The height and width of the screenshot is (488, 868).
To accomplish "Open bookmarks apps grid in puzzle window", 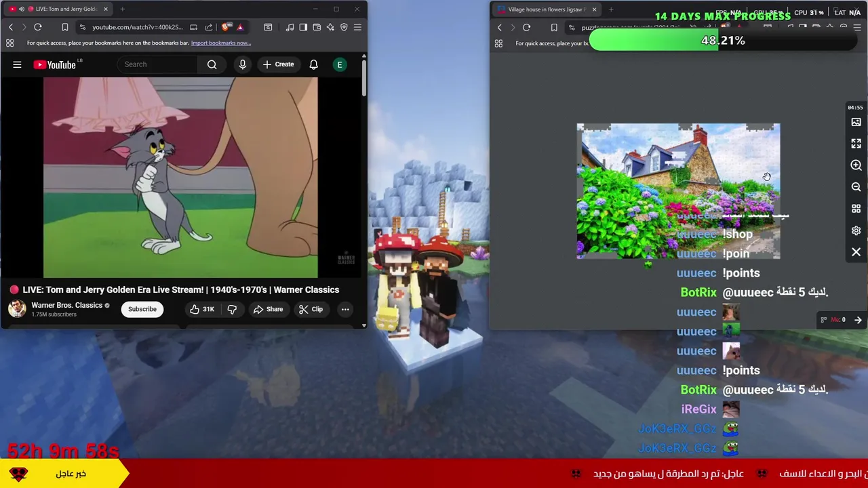I will click(x=498, y=43).
